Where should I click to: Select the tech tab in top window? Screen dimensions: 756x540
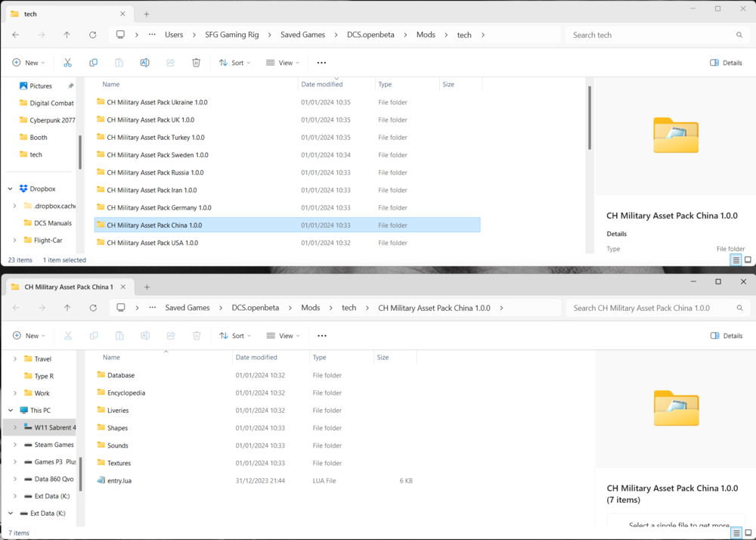[70, 14]
